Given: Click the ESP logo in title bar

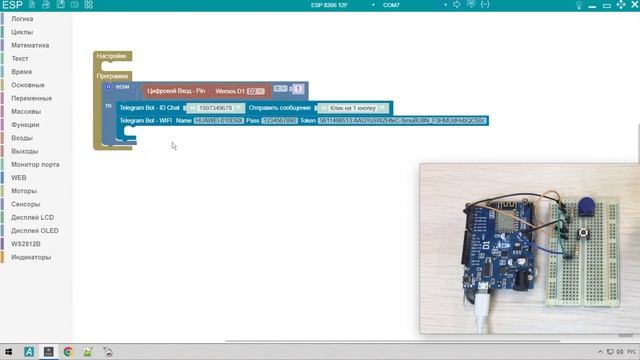Looking at the screenshot, I should click(12, 5).
